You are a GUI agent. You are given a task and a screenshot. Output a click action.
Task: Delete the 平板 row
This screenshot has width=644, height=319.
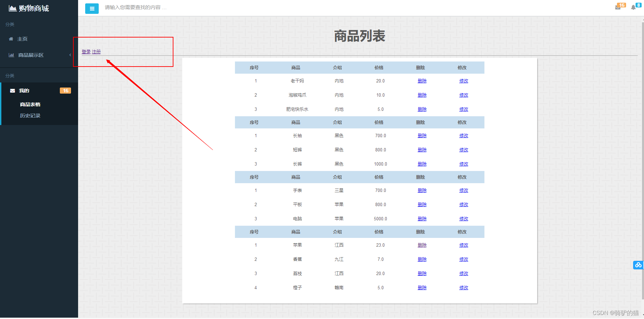pos(422,204)
